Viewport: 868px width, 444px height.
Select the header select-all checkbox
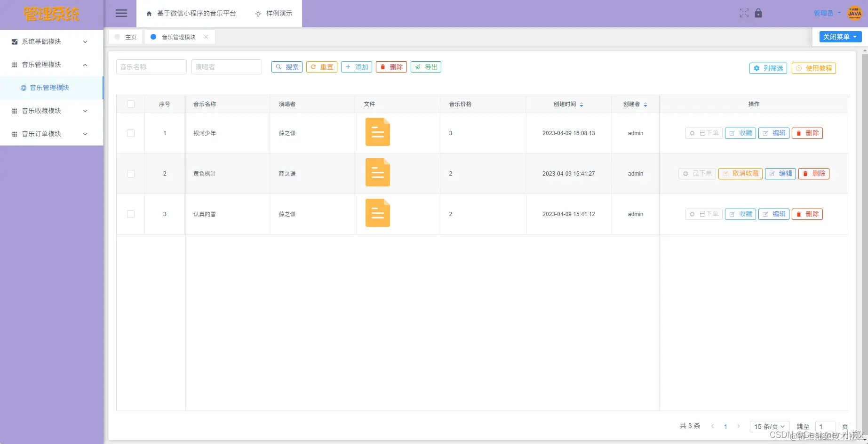[131, 104]
